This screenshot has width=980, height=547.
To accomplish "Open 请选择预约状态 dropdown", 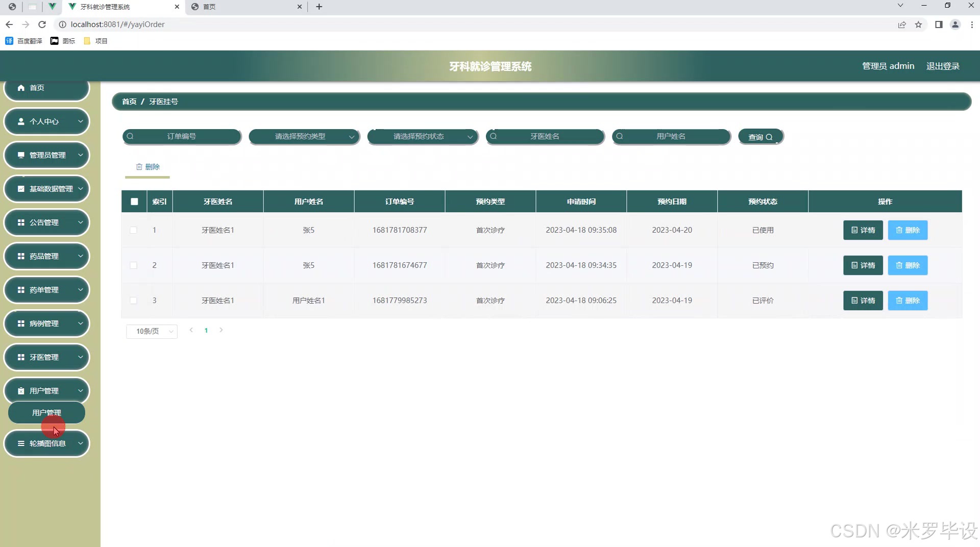I will pyautogui.click(x=423, y=136).
